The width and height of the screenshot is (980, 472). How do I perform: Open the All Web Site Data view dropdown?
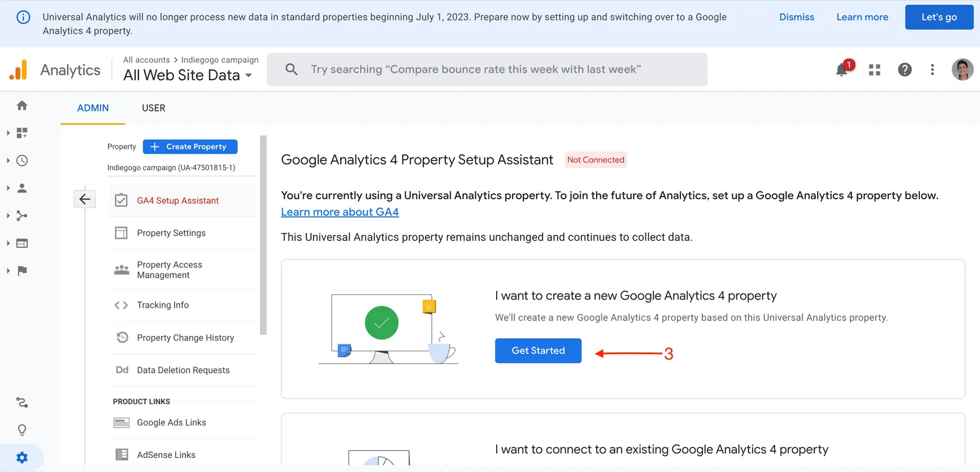(x=187, y=75)
